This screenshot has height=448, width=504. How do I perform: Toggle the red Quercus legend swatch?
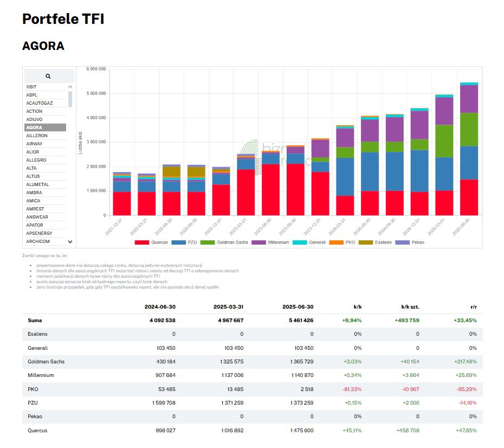point(142,242)
